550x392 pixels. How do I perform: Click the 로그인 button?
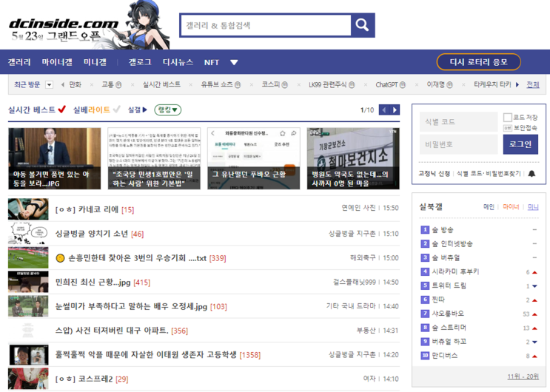(x=520, y=144)
